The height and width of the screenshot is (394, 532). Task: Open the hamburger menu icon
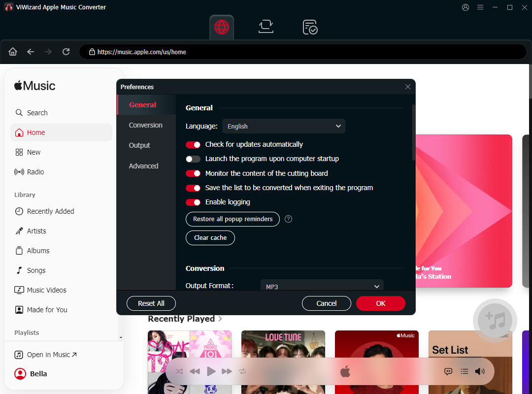coord(480,7)
